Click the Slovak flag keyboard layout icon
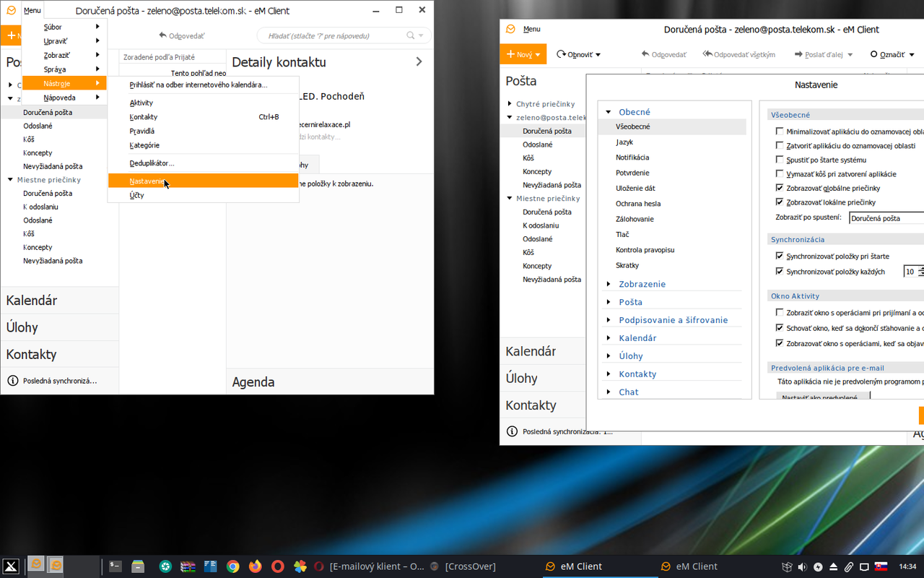 [881, 566]
